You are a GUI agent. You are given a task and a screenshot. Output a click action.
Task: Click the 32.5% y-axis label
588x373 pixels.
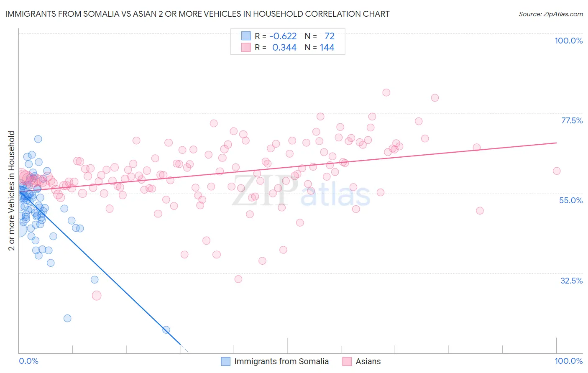click(x=572, y=281)
